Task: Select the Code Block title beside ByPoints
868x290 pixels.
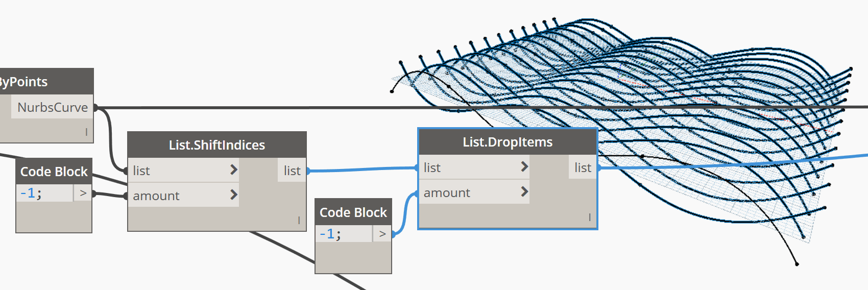Action: [x=54, y=172]
